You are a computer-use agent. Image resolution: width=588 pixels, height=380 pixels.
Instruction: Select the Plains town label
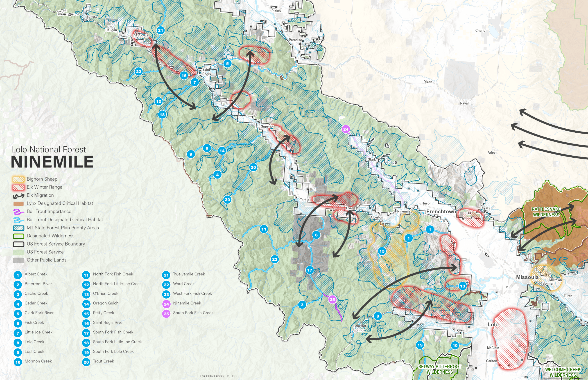click(x=276, y=11)
